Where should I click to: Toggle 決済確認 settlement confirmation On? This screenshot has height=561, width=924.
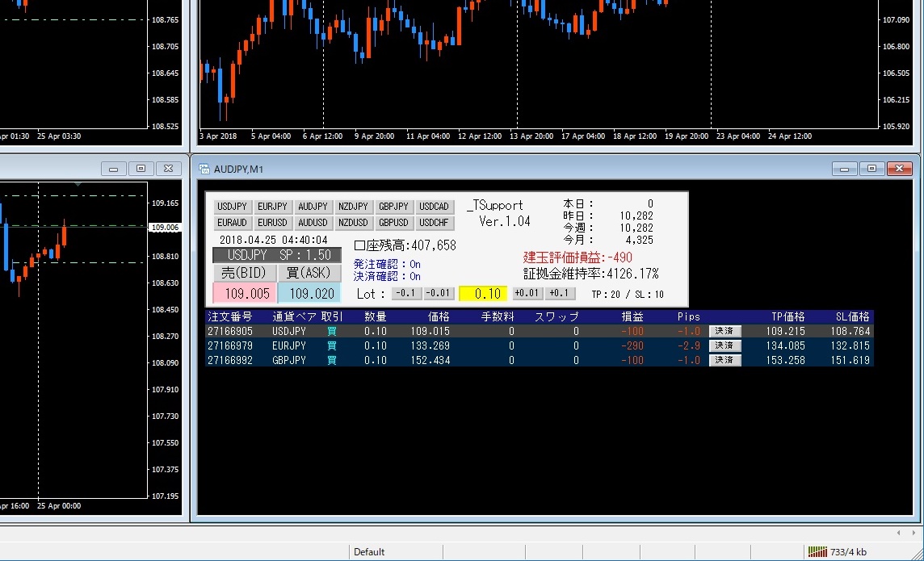tap(387, 276)
